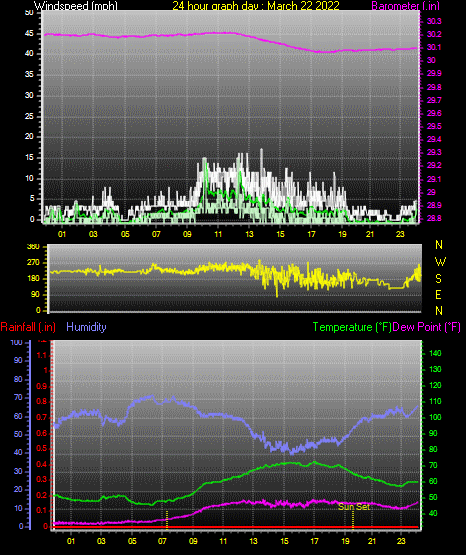Click the "Windspeed (mph)" axis title

click(x=75, y=5)
